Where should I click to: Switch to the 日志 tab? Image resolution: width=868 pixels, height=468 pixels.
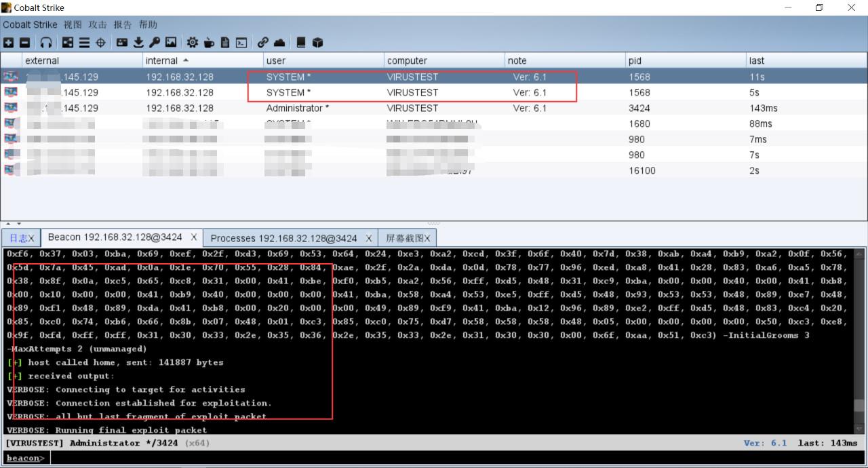click(x=21, y=238)
